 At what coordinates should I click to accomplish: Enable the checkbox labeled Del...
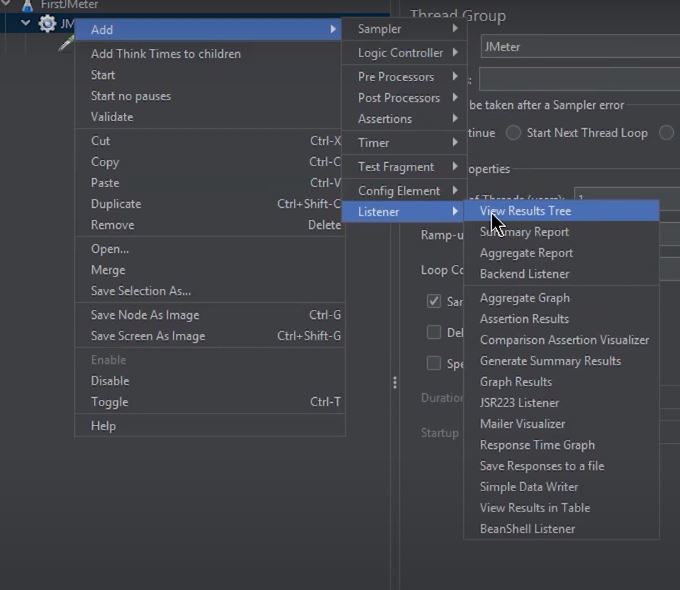tap(434, 332)
